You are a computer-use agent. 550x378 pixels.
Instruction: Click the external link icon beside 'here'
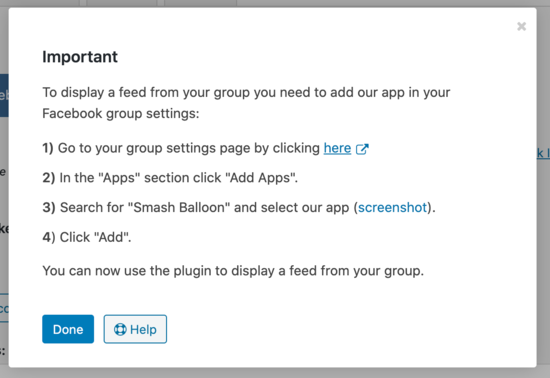(x=362, y=149)
